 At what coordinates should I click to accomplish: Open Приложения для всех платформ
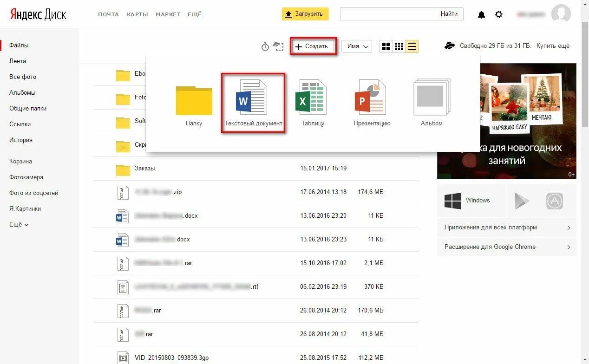click(x=507, y=227)
